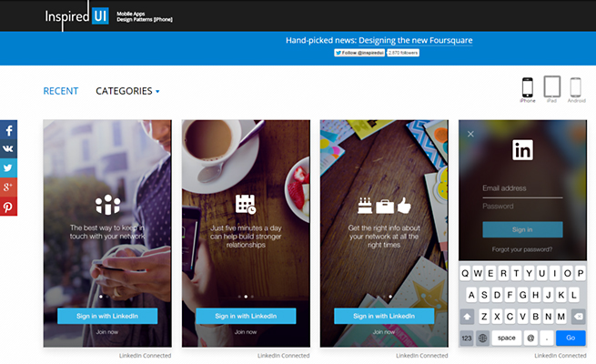596x364 pixels.
Task: Open the Recent tab
Action: click(61, 91)
